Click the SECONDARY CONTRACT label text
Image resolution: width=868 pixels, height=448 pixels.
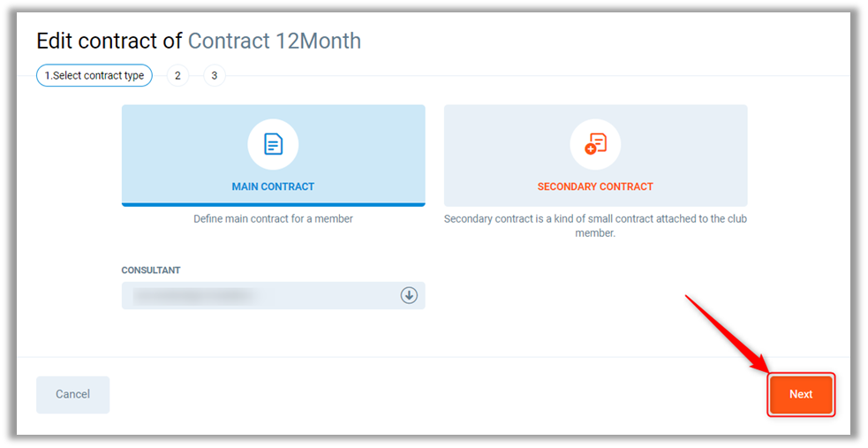[x=595, y=187]
